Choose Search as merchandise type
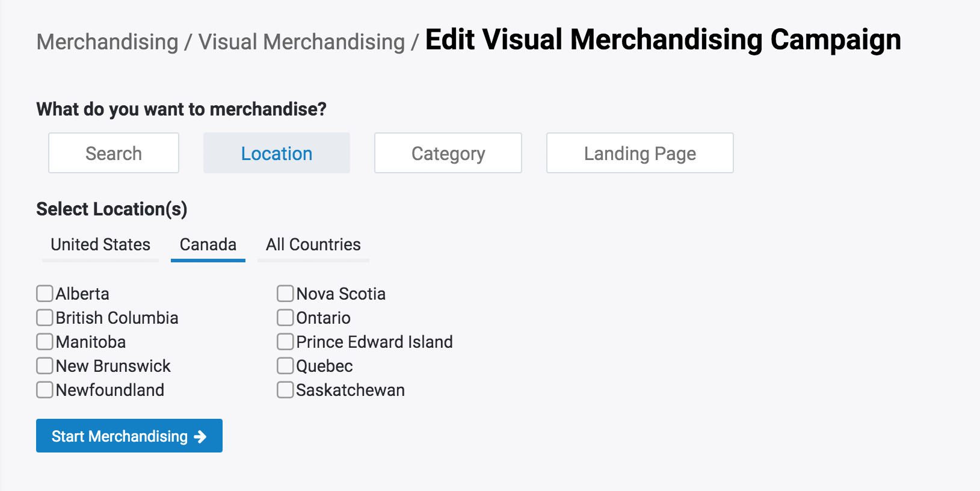 [114, 153]
